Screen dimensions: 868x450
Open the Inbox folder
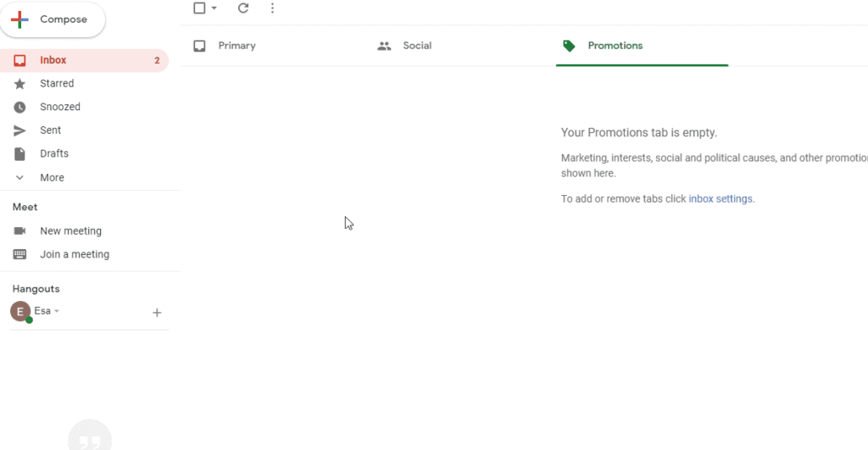coord(53,60)
